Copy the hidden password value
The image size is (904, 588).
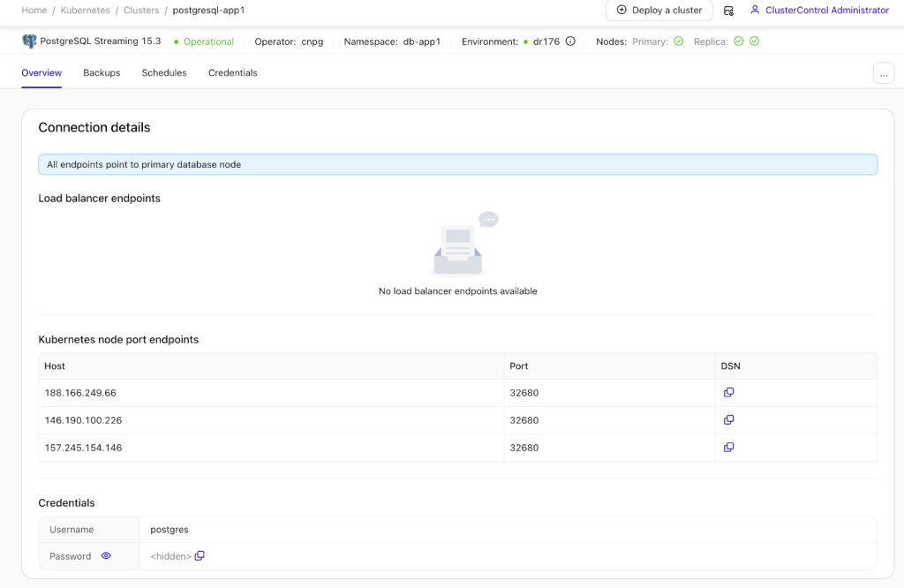pos(200,555)
